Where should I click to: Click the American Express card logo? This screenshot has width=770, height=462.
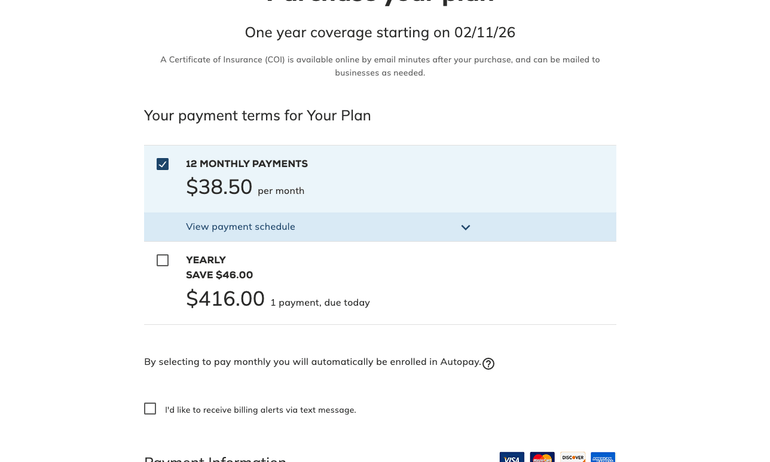coord(603,457)
